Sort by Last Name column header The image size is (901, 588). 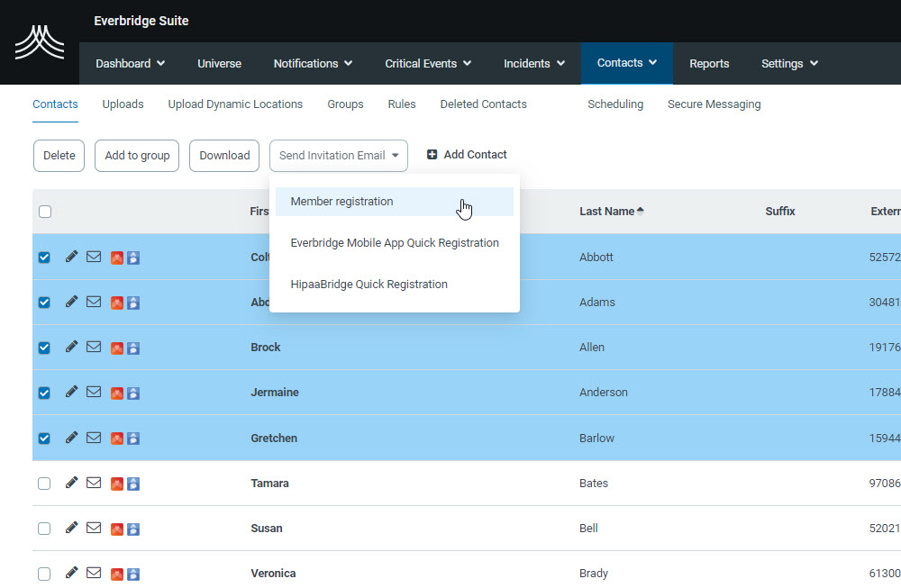click(612, 212)
